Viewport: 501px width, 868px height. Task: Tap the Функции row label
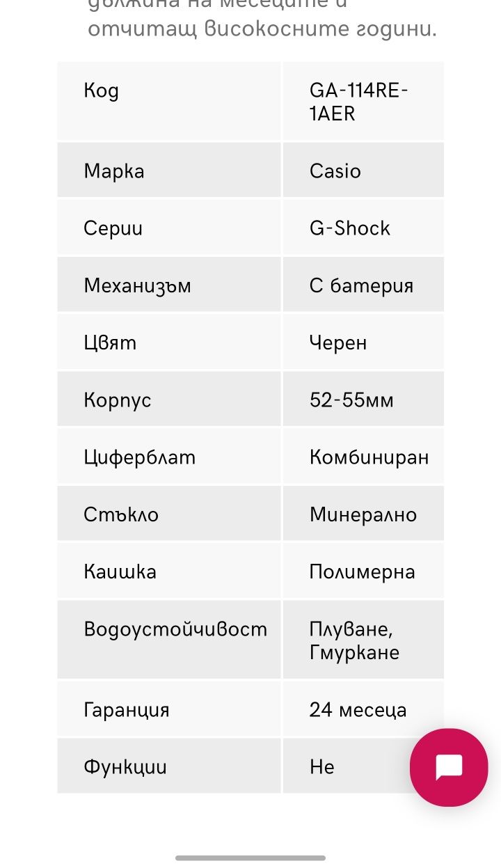125,767
